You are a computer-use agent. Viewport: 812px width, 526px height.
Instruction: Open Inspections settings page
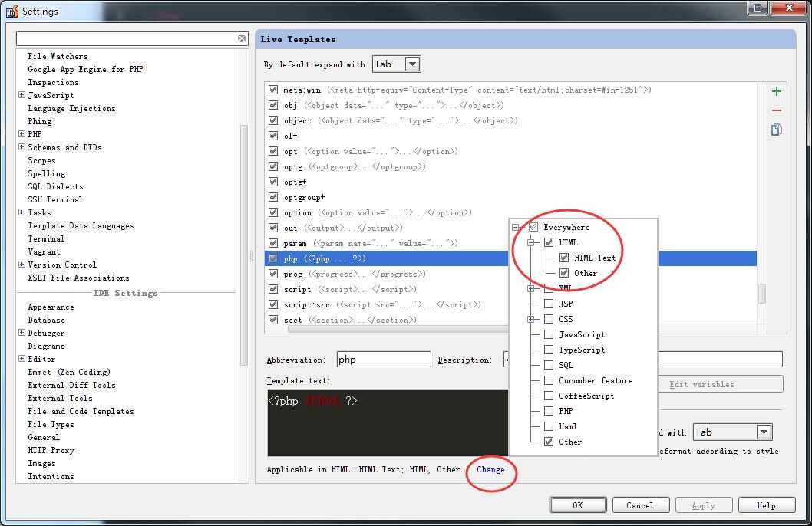[53, 82]
